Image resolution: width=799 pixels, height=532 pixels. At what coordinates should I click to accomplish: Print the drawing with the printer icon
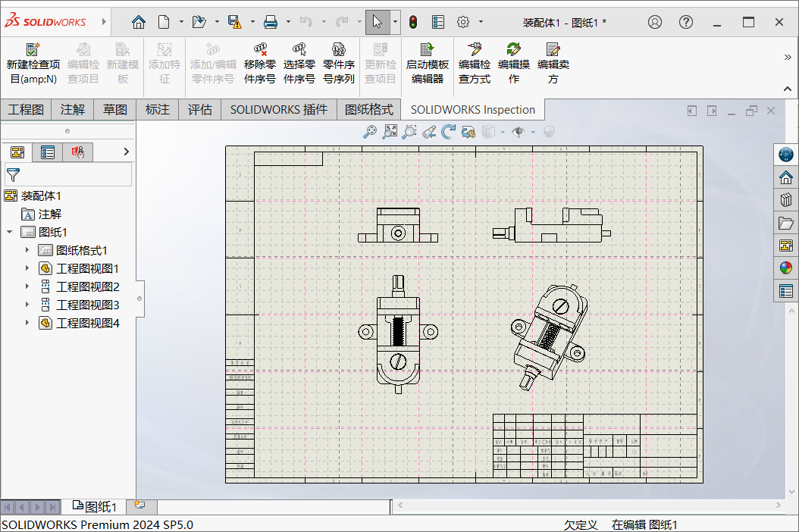coord(271,22)
